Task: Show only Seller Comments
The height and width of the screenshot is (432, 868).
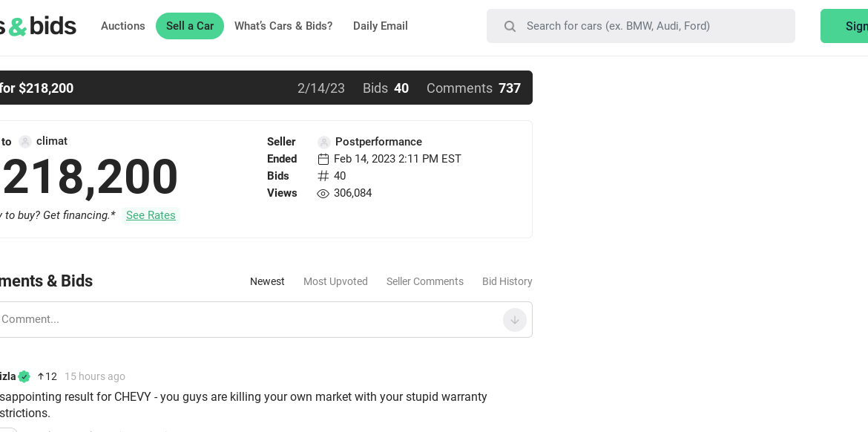Action: click(424, 281)
